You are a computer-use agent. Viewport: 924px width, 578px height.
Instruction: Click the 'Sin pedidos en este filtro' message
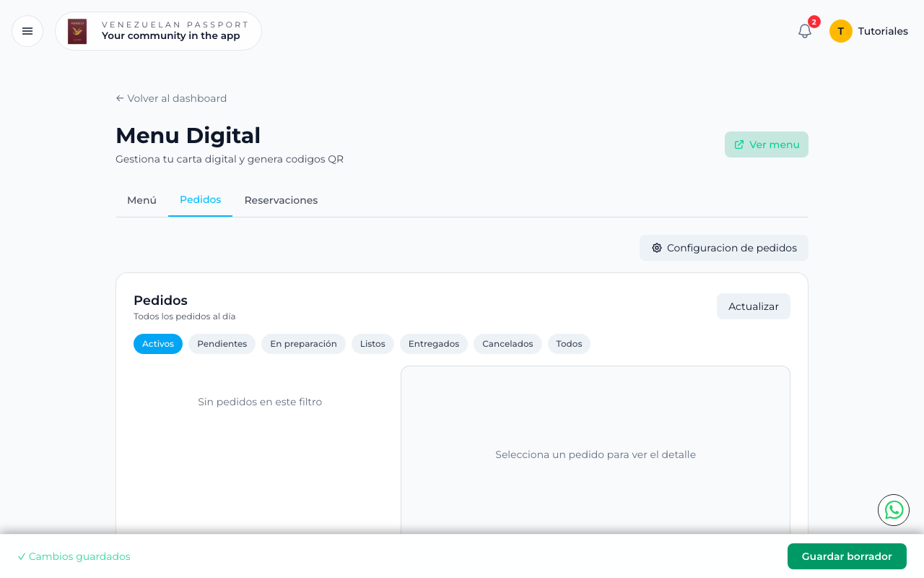[x=260, y=402]
